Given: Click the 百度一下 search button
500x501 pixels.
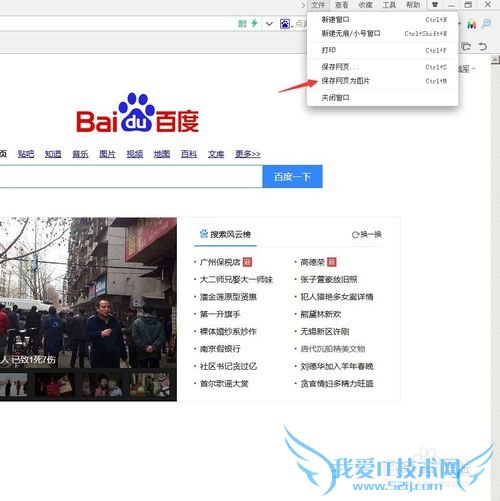Looking at the screenshot, I should point(292,177).
